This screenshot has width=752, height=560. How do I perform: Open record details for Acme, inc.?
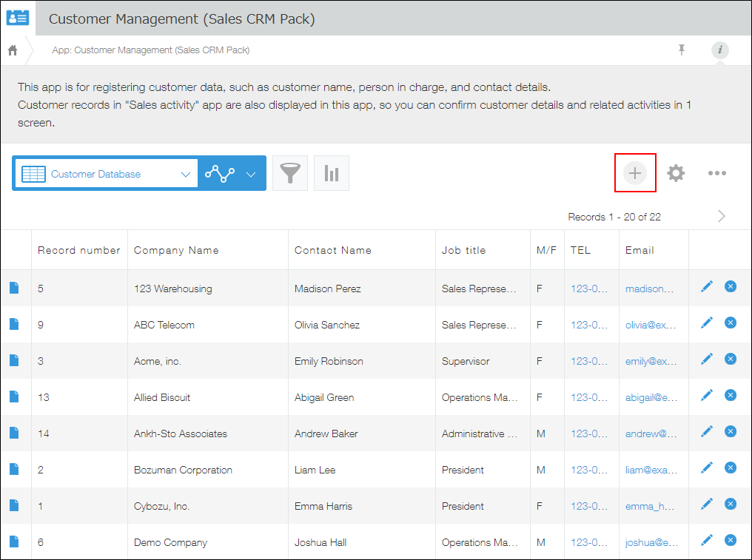coord(14,360)
